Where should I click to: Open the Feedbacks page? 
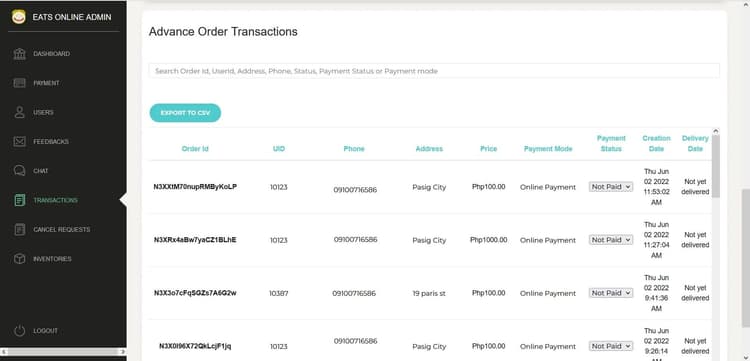51,142
